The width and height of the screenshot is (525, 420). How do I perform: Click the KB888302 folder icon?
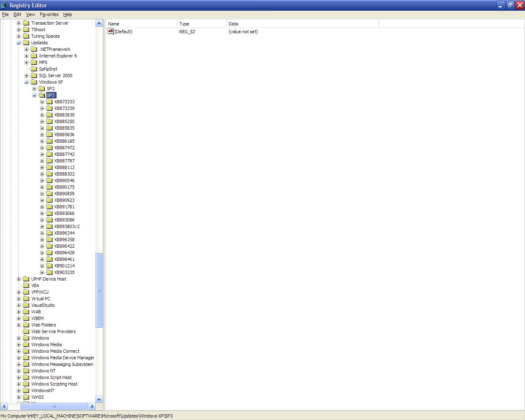point(50,174)
